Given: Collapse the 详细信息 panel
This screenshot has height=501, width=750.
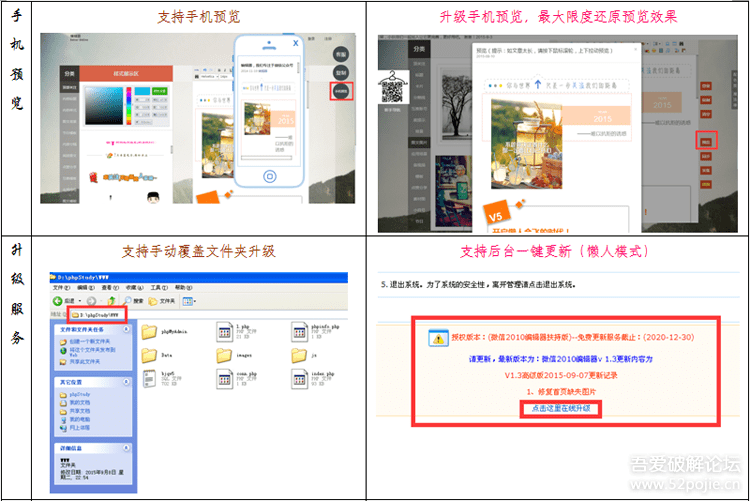Looking at the screenshot, I should (126, 448).
